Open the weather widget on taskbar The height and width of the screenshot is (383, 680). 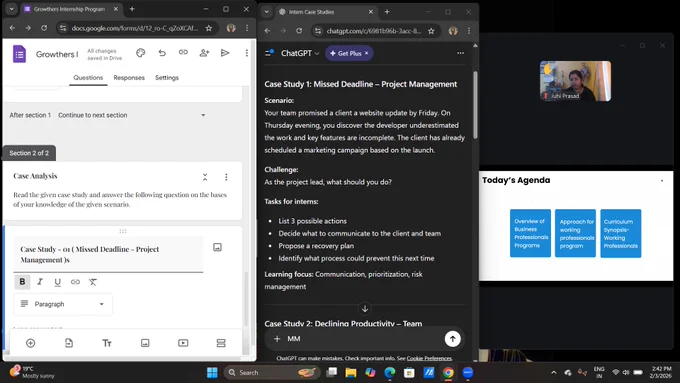pos(33,372)
